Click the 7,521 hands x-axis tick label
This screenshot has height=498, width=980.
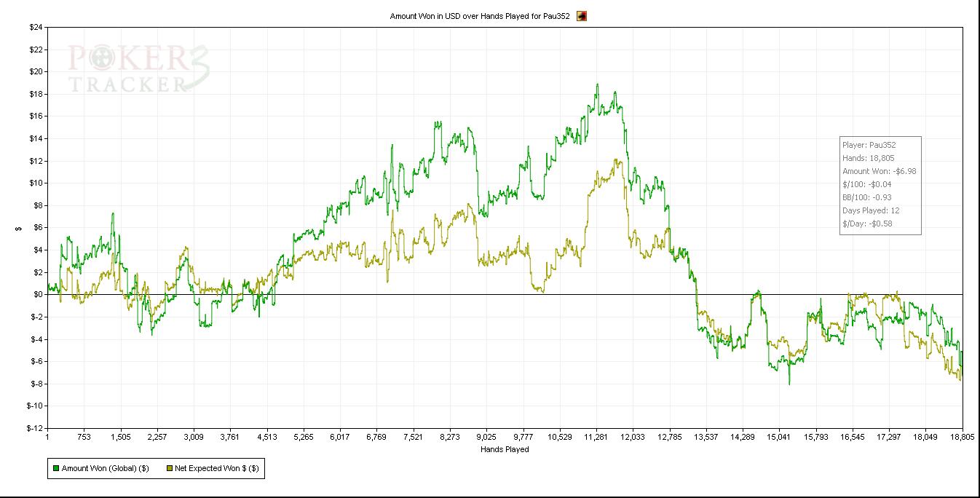pyautogui.click(x=413, y=438)
